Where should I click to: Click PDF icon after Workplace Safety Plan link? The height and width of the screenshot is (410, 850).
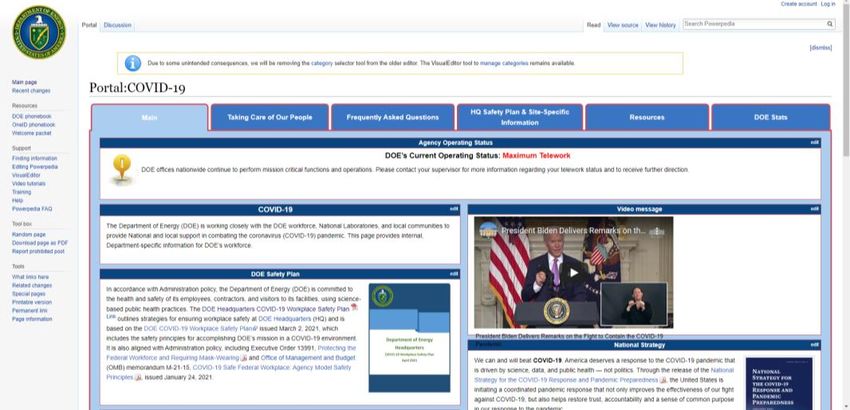point(354,307)
